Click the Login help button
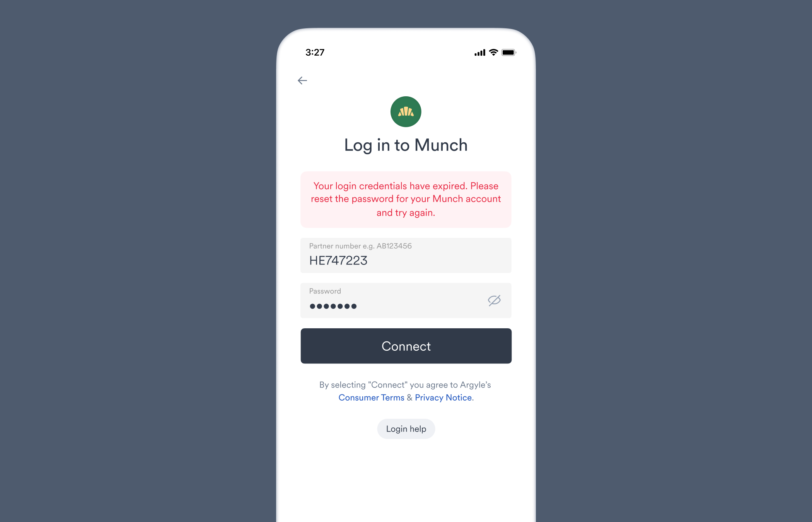This screenshot has height=522, width=812. (405, 428)
